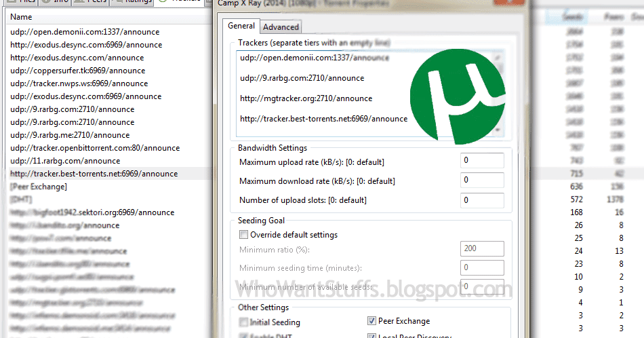Screen dimensions: 644x338
Task: Enable Override default settings checkbox
Action: click(x=243, y=235)
